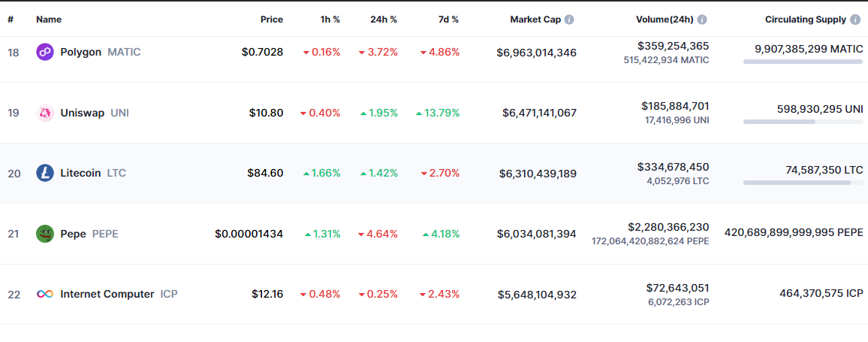Click the Internet Computer infinity logo

click(45, 295)
